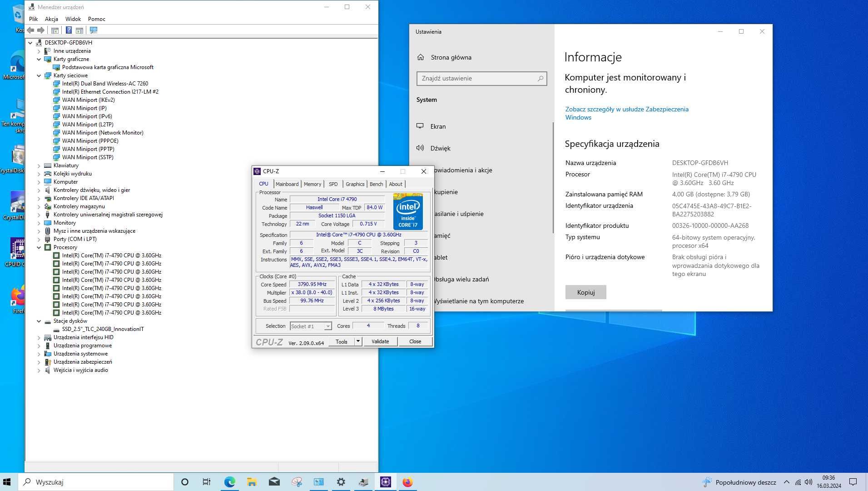The image size is (868, 491).
Task: Click the Znajdź ustawienie search field
Action: pos(481,79)
